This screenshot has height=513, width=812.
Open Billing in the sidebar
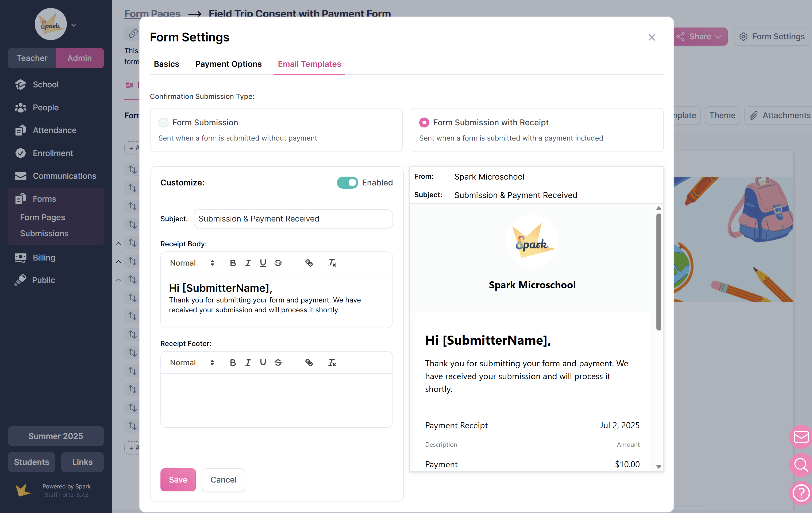coord(44,258)
